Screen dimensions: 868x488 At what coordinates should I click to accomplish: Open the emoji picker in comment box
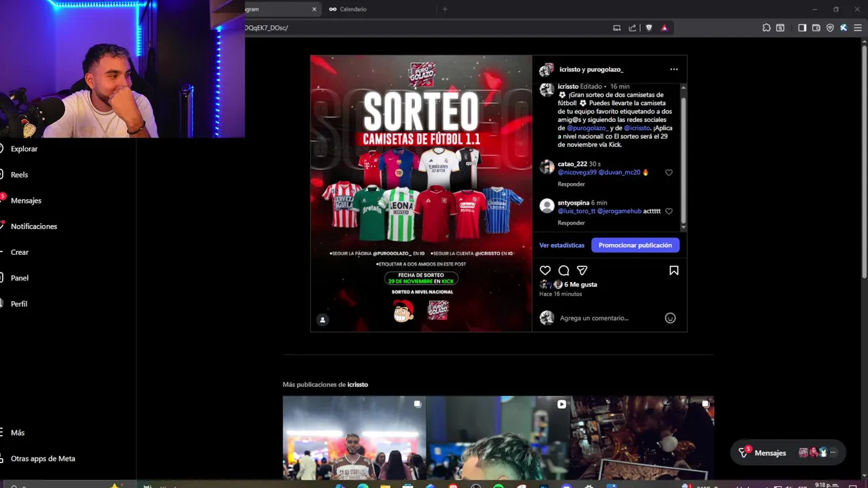670,318
